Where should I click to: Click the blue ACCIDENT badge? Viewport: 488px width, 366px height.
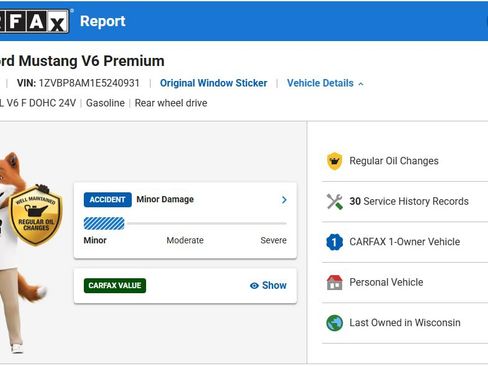[107, 200]
